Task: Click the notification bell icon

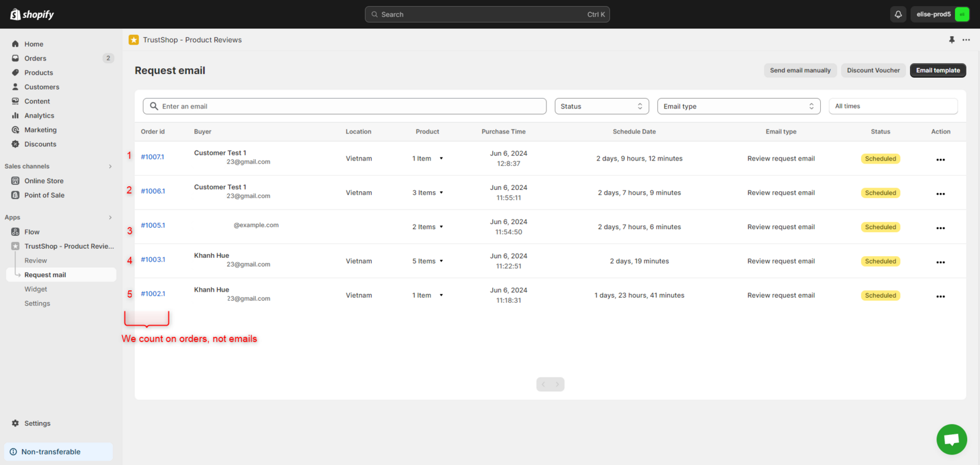Action: [x=898, y=14]
